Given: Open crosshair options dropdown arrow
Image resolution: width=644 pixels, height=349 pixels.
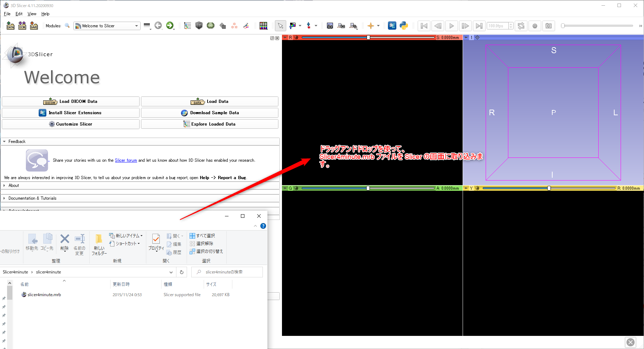Looking at the screenshot, I should point(378,26).
